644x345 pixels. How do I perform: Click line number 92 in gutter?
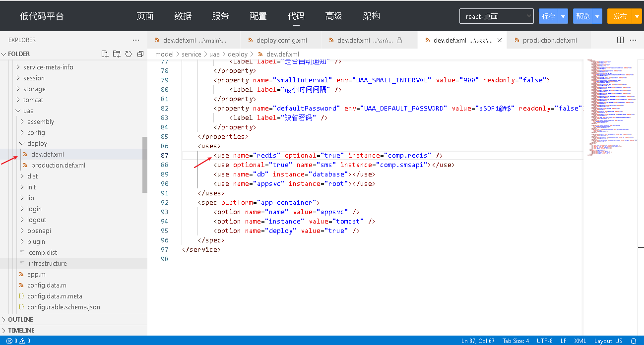[164, 202]
